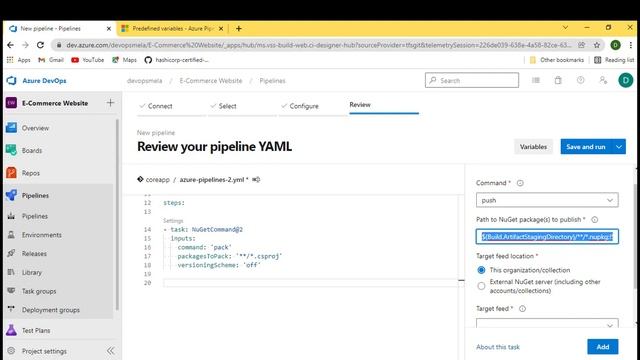
Task: Open Project settings gear
Action: pos(11,351)
